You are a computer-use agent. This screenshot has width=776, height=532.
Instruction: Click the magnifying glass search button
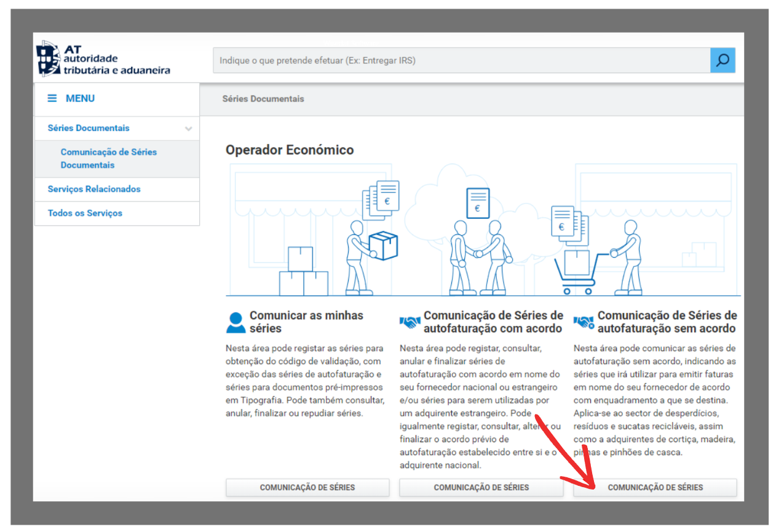[x=723, y=60]
